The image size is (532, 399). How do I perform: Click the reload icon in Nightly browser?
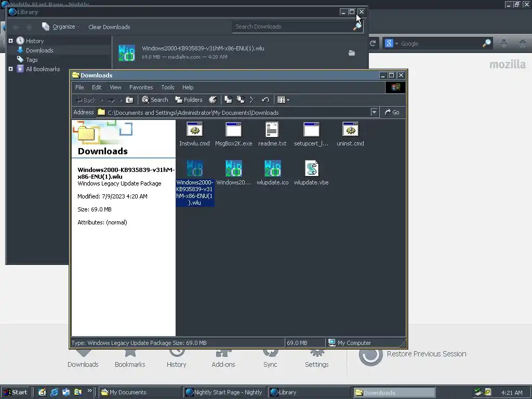[x=373, y=44]
